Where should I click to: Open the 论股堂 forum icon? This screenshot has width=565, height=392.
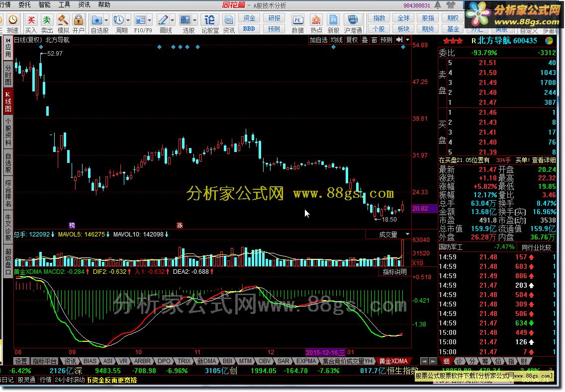pos(210,20)
